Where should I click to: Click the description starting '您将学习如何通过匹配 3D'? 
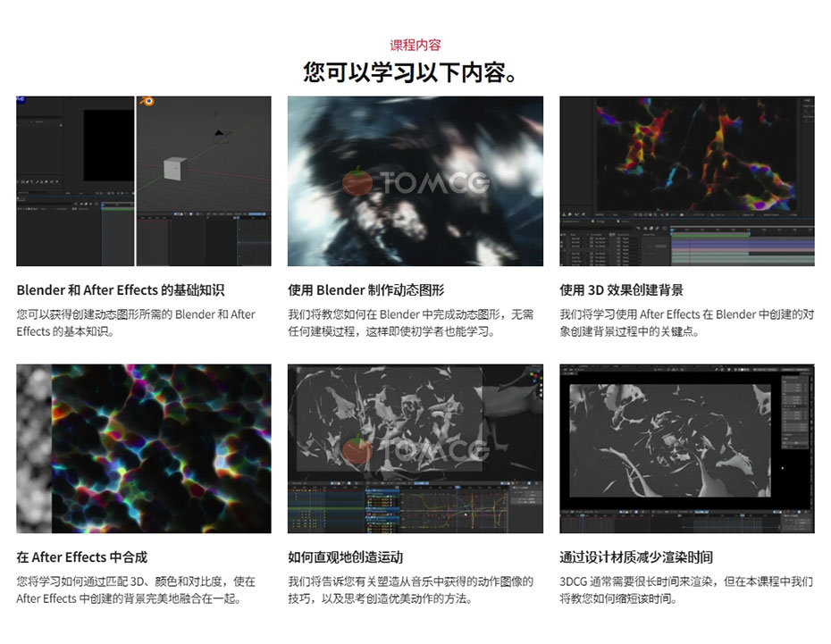[136, 590]
